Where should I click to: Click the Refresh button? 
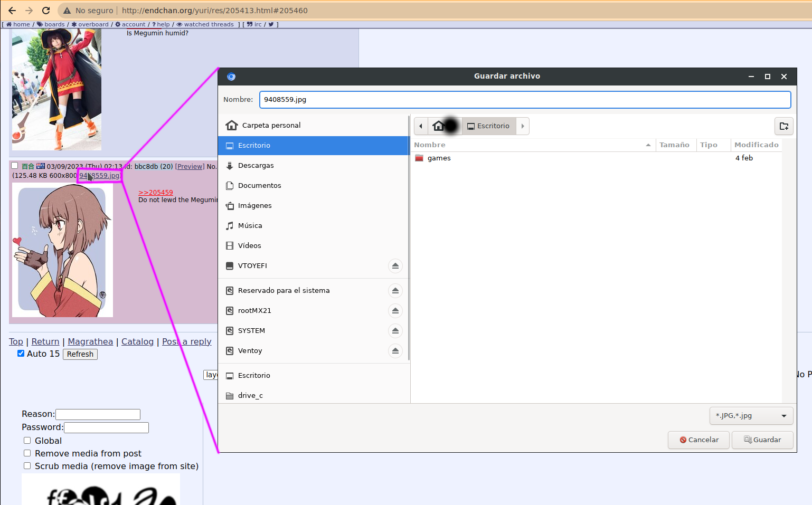click(x=80, y=354)
